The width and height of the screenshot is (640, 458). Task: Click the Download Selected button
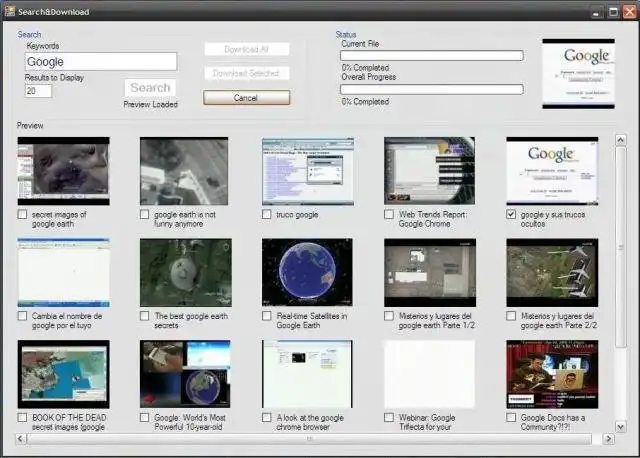coord(247,73)
